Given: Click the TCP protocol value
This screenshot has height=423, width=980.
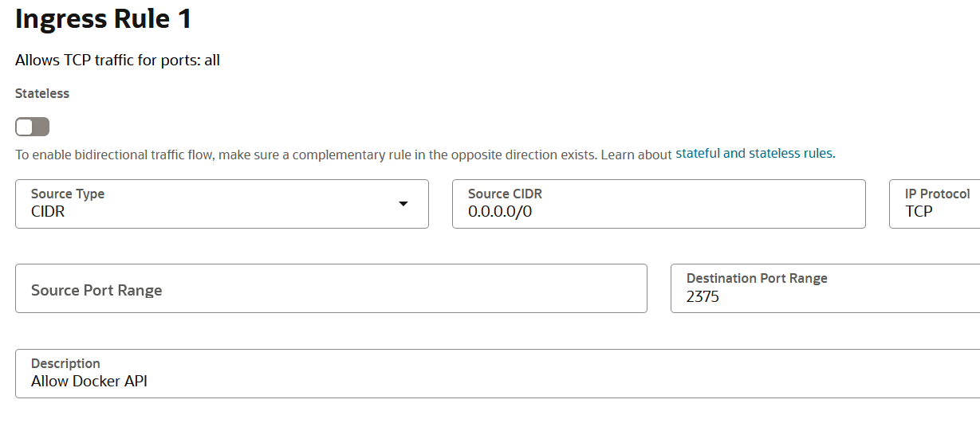Looking at the screenshot, I should click(x=919, y=212).
